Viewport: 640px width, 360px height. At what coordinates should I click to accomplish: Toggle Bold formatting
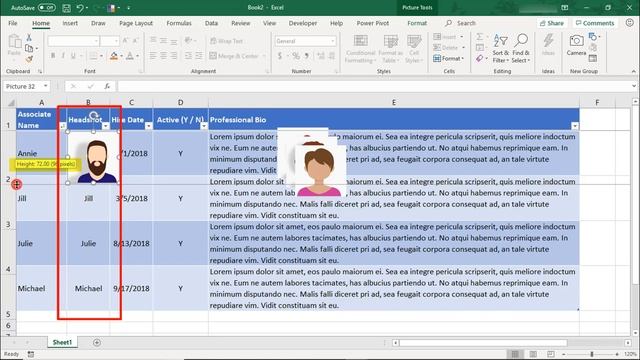[x=53, y=56]
